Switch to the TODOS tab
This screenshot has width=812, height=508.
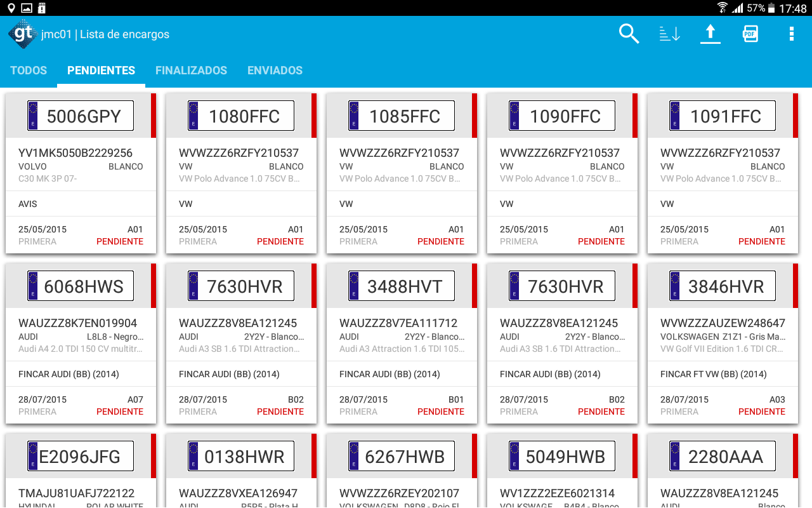pos(29,70)
